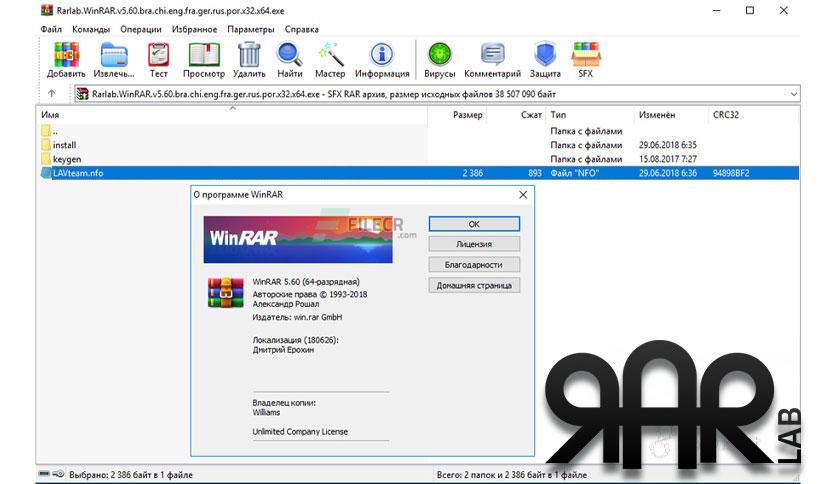Open the Просмотр (View) book icon
Viewport: 836px width, 484px height.
click(204, 55)
